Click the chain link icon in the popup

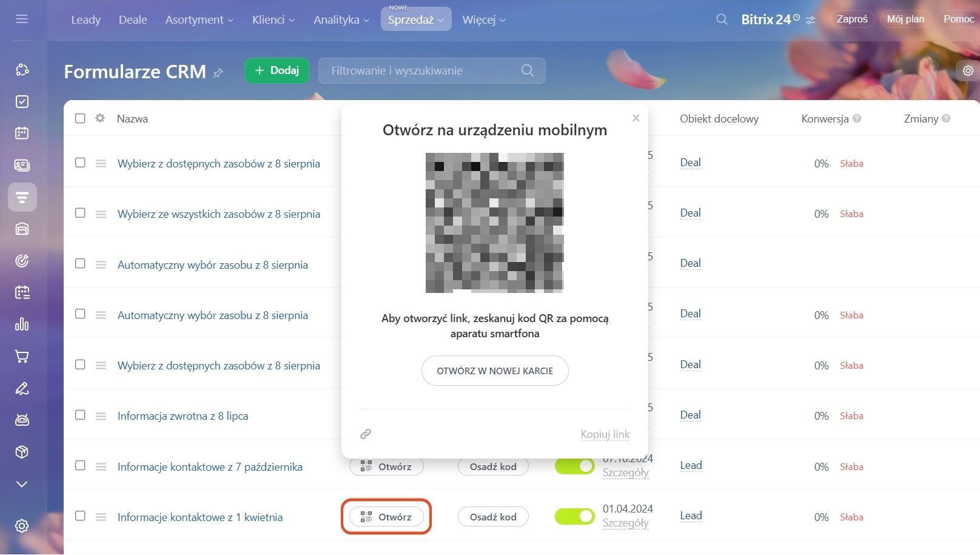point(366,434)
